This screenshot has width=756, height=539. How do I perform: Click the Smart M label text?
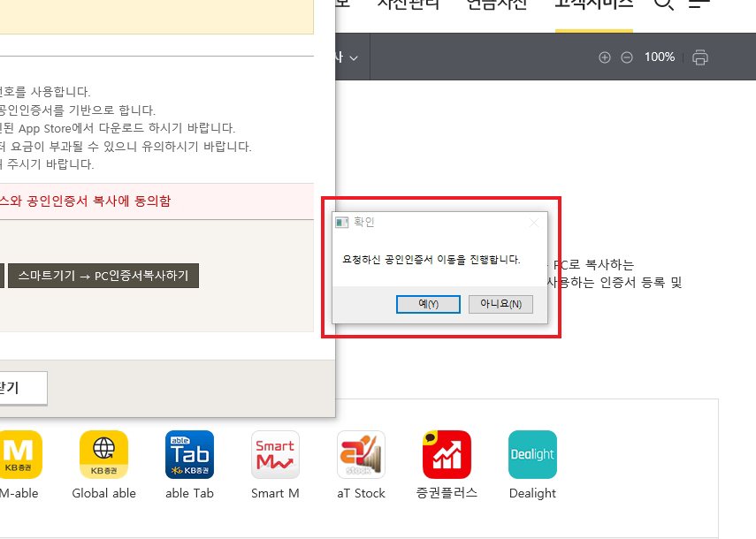275,493
